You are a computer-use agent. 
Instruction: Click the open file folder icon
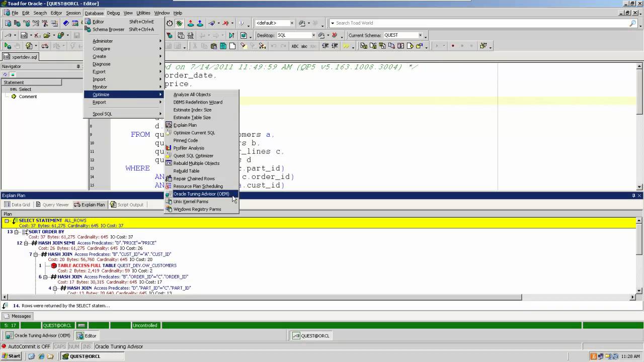pyautogui.click(x=46, y=36)
